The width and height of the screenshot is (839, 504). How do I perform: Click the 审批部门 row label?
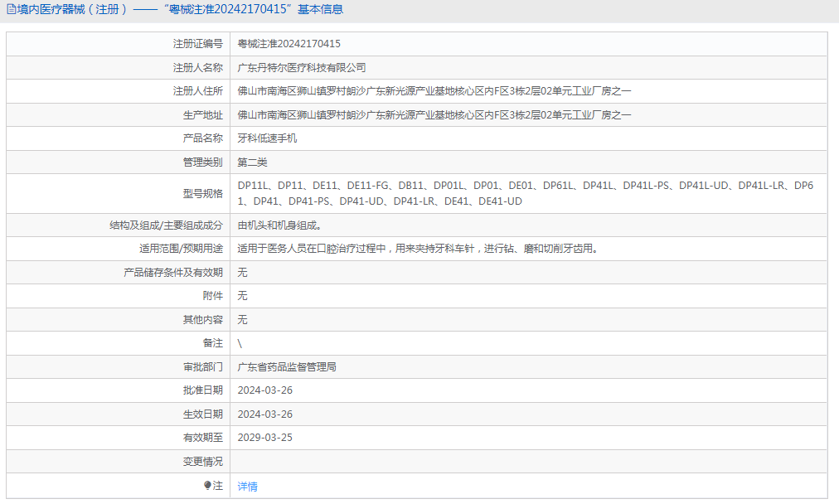(x=203, y=366)
